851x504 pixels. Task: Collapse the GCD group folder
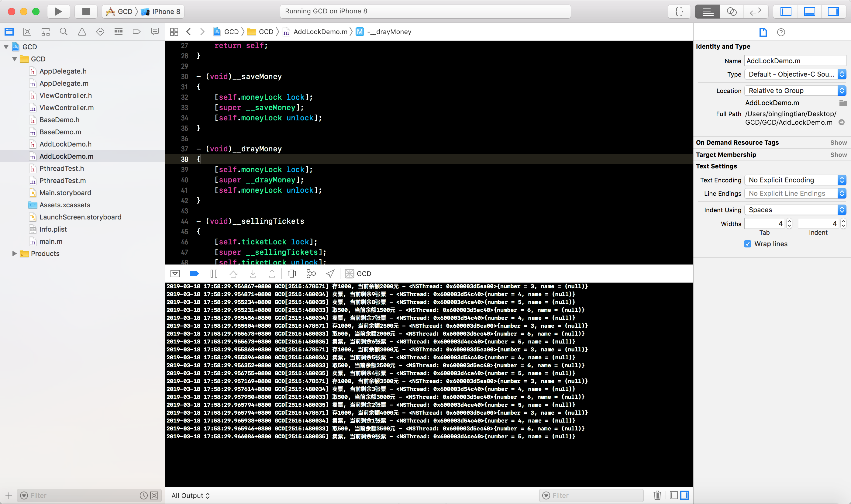[15, 59]
